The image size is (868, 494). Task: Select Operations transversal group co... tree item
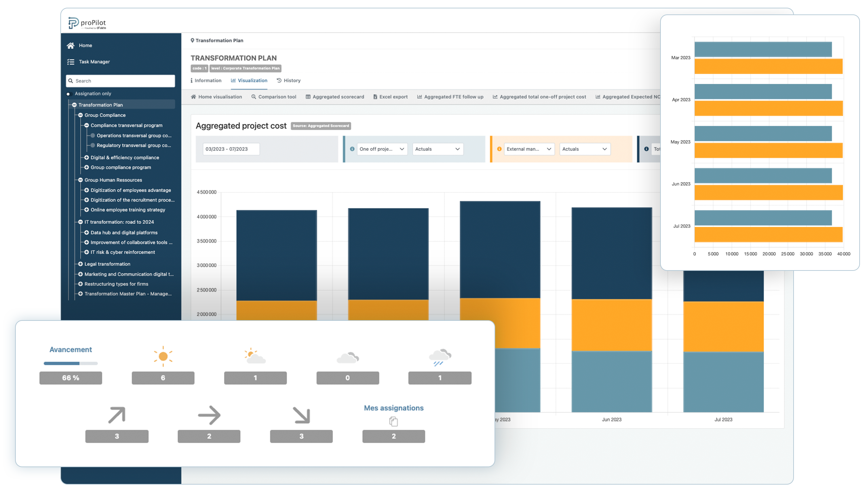[x=134, y=135]
